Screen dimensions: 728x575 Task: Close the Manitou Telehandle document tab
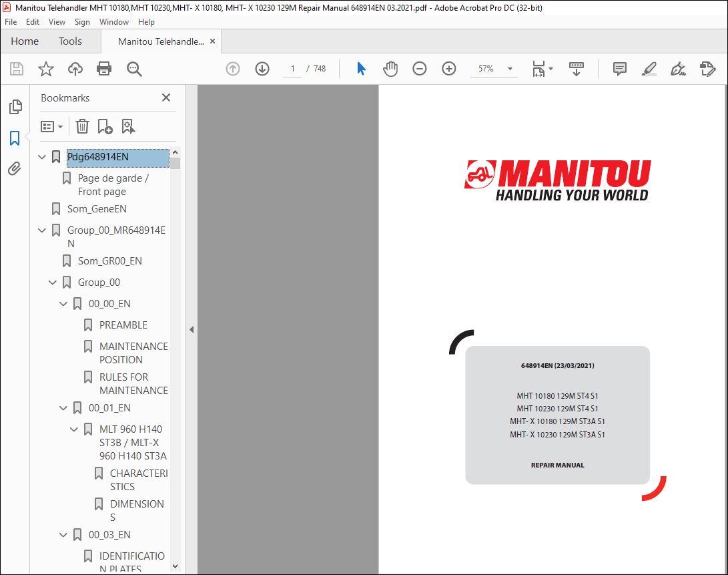click(212, 41)
